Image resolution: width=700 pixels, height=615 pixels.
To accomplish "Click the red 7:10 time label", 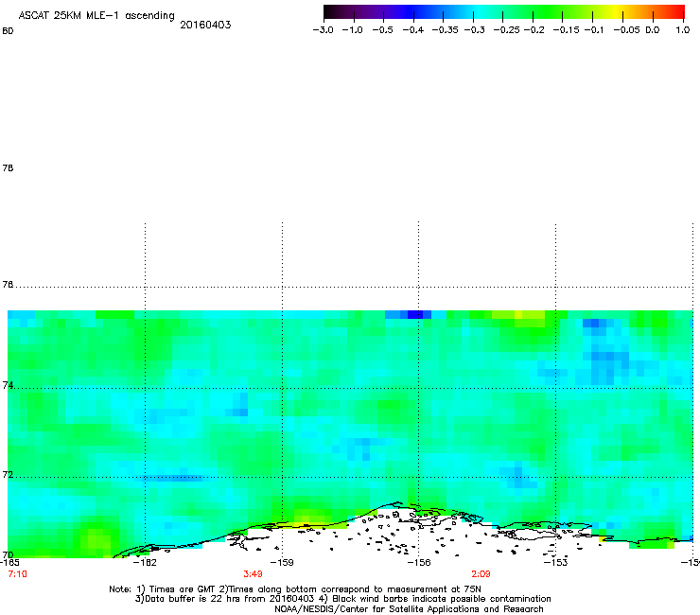I will [17, 574].
